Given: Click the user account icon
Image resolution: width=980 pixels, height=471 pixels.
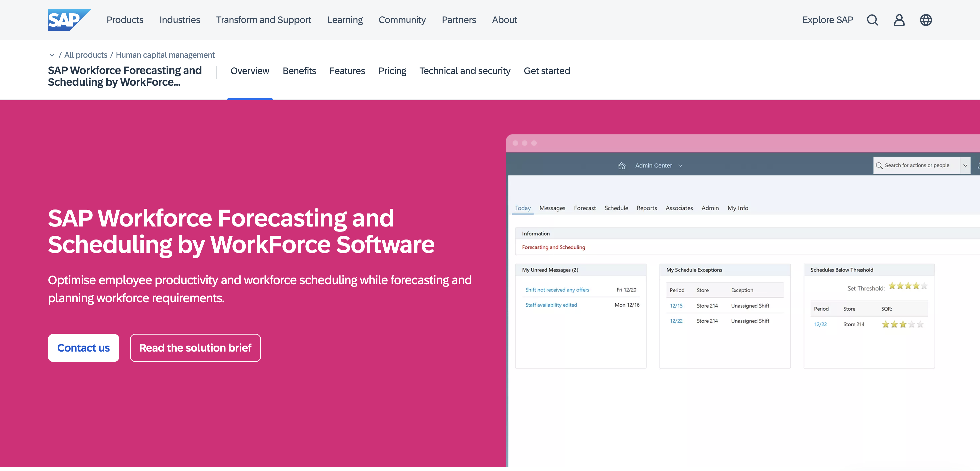Looking at the screenshot, I should point(899,20).
